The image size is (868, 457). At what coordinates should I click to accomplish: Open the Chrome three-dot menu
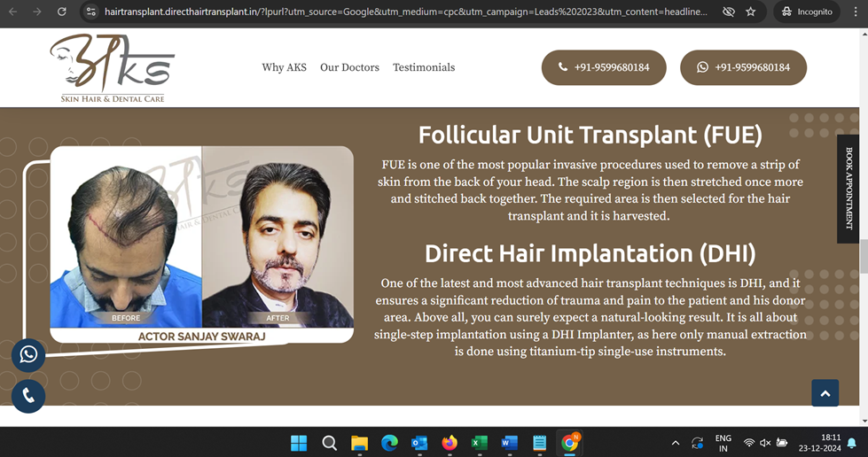[x=855, y=12]
